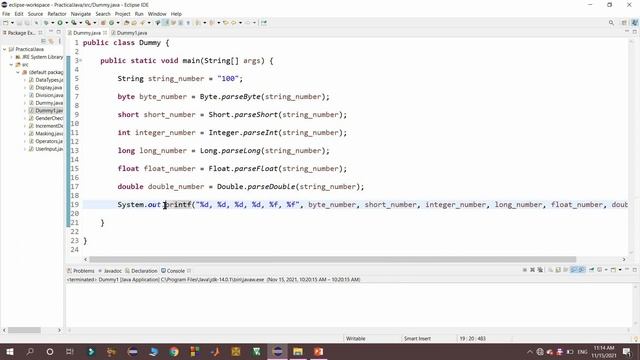
Task: Collapse the PracticalJava project node
Action: pos(4,49)
